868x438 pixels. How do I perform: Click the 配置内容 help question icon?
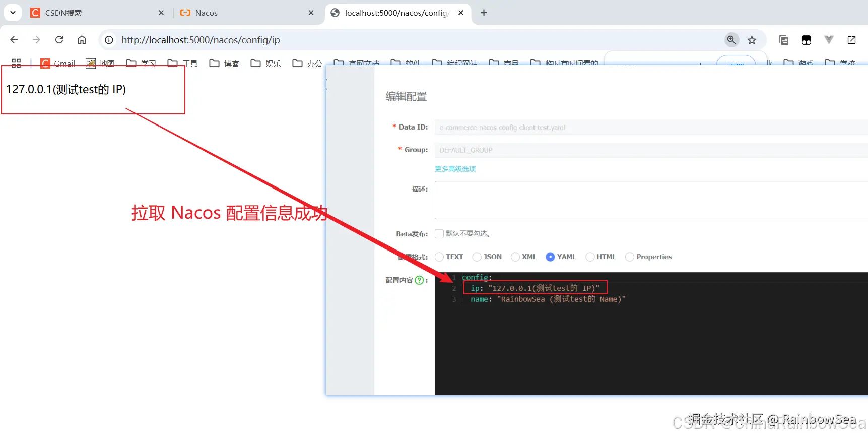coord(419,280)
